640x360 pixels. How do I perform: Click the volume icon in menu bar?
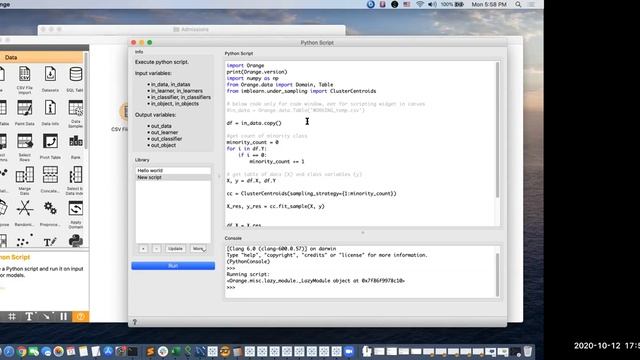(x=432, y=4)
